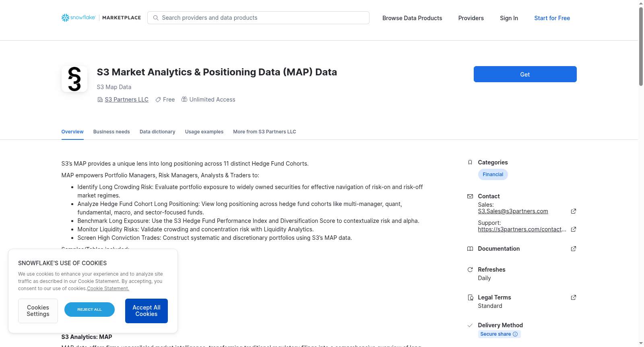Select the Financial category chip

pos(493,175)
